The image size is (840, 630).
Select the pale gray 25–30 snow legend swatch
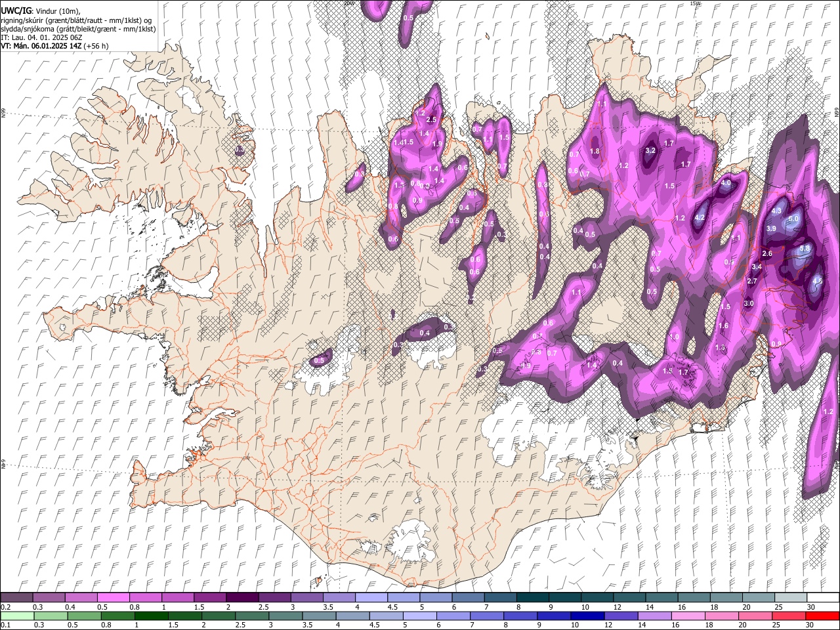click(x=791, y=597)
